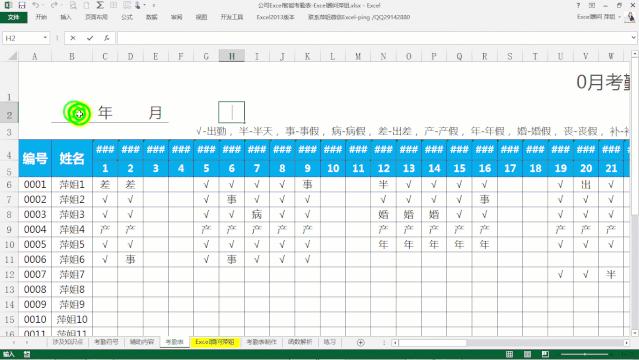The image size is (639, 360).
Task: Open Insert Function fx icon
Action: pyautogui.click(x=106, y=38)
